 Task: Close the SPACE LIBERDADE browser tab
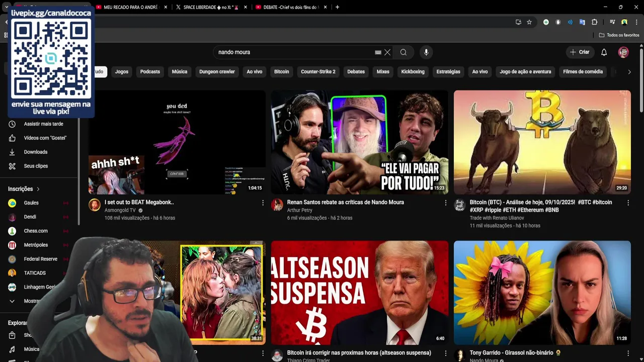pos(246,7)
